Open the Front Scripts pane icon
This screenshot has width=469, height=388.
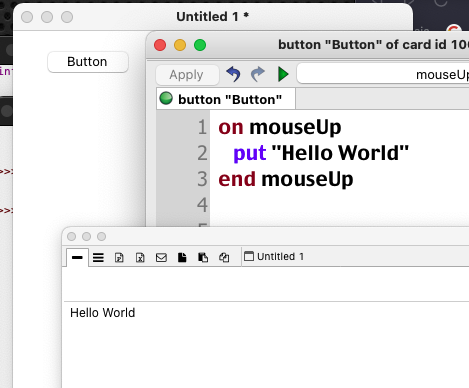pos(182,257)
